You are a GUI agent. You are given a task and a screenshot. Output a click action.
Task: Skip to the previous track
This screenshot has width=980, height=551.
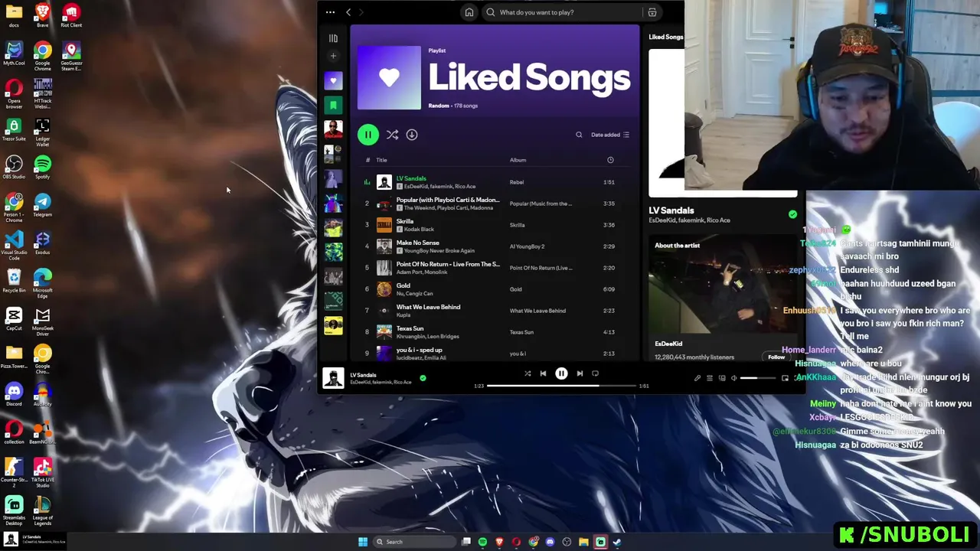coord(544,373)
